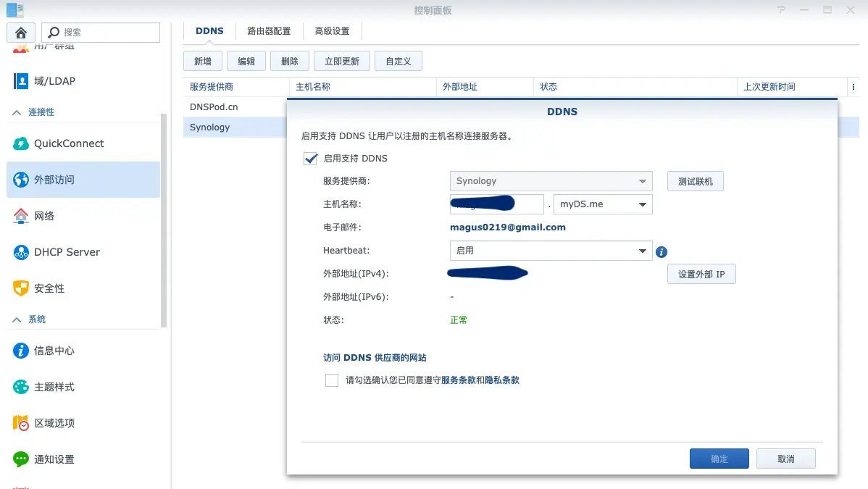
Task: Tick the terms of service agreement checkbox
Action: click(x=332, y=380)
